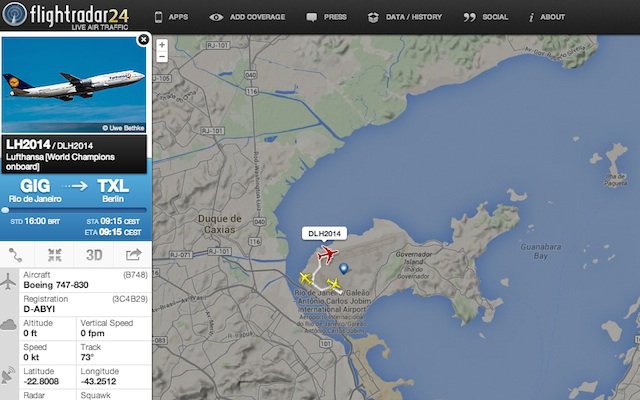Click the flight progress bar handle
The image size is (640, 400).
tap(5, 210)
